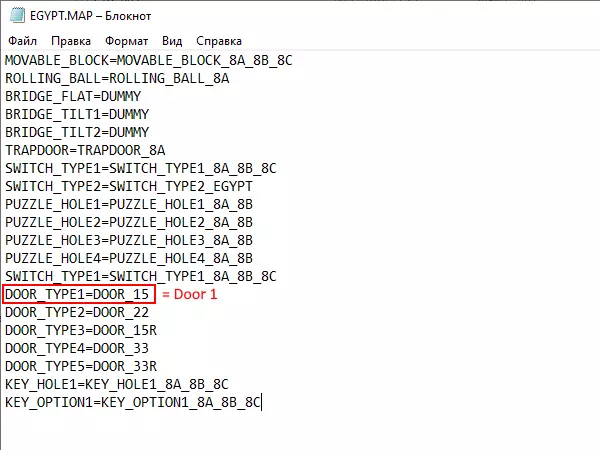
Task: Click the BRIDGE_FLAT=DUMMY line
Action: point(73,96)
